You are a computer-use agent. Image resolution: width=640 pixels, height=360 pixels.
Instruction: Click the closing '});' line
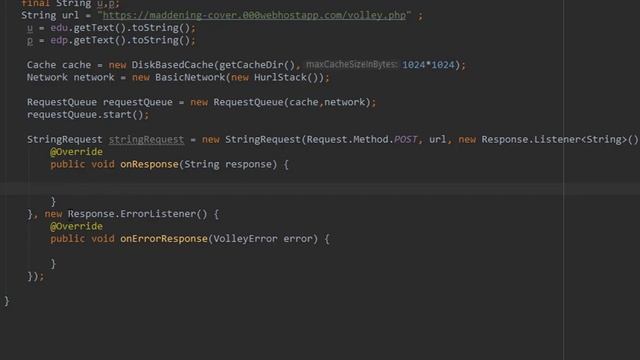point(36,276)
